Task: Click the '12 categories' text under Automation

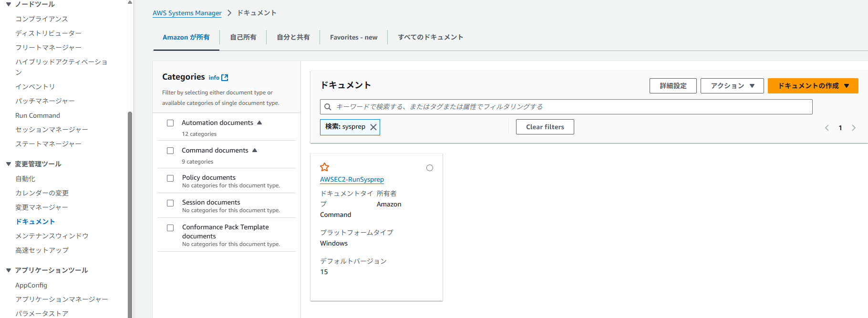Action: pos(199,134)
